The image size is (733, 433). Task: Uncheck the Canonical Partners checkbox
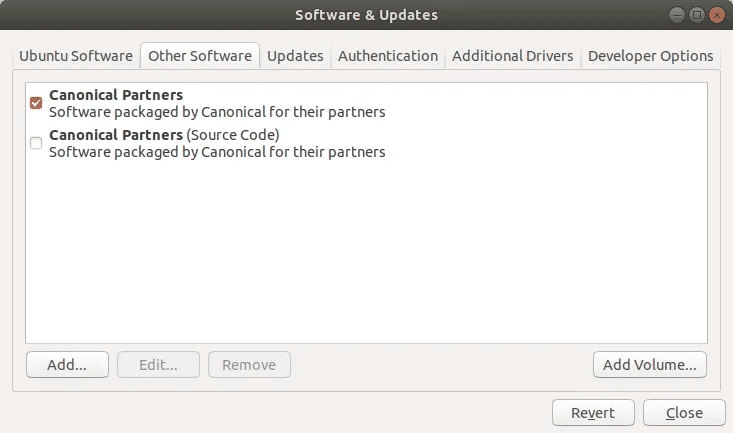click(x=36, y=103)
